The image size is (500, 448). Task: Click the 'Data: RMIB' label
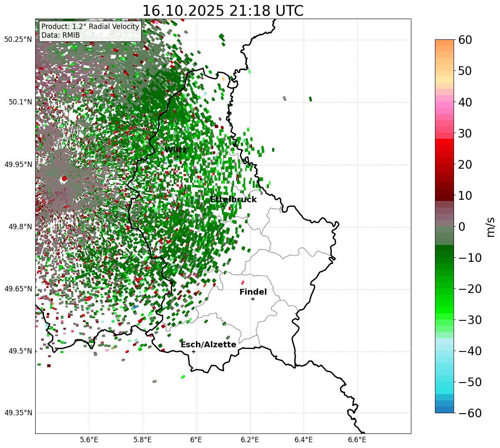coord(60,36)
